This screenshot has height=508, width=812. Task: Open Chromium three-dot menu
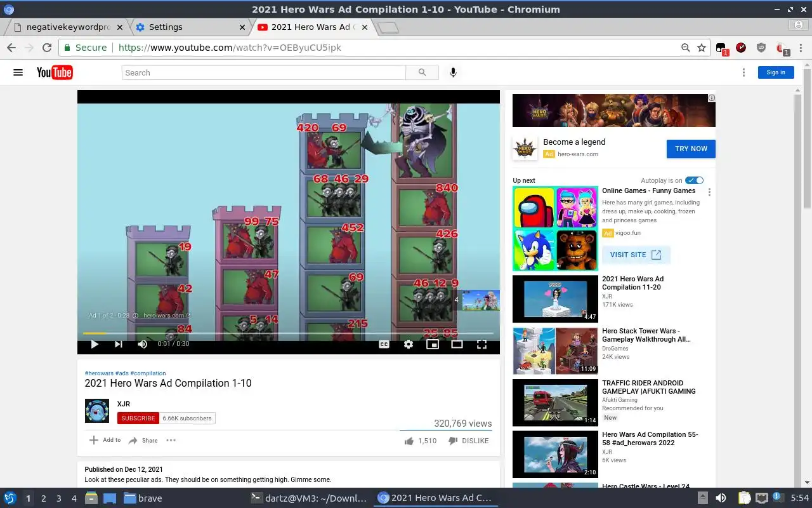pyautogui.click(x=802, y=48)
